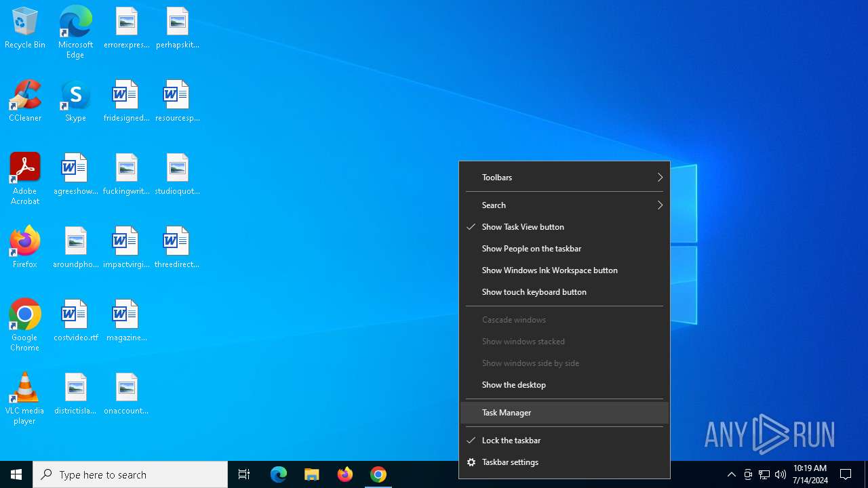Image resolution: width=868 pixels, height=488 pixels.
Task: Show hidden tray icons chevron
Action: [732, 474]
